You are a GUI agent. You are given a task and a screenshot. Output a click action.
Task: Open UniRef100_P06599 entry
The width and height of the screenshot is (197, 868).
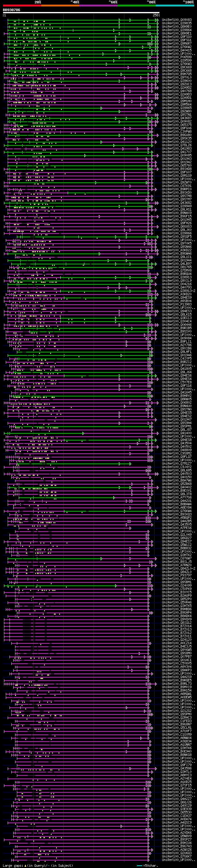point(177,57)
